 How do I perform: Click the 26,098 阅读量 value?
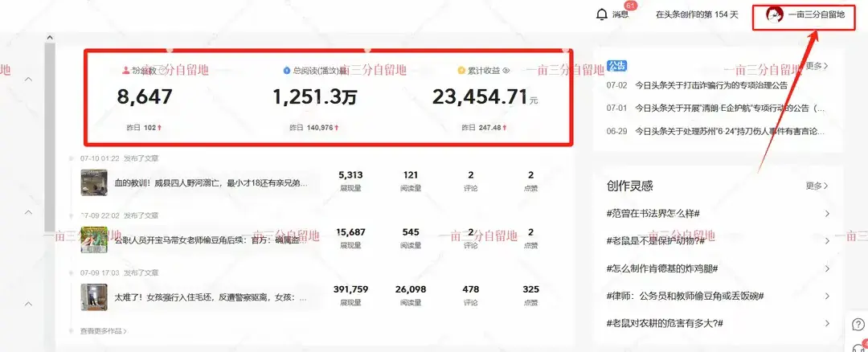coord(411,289)
